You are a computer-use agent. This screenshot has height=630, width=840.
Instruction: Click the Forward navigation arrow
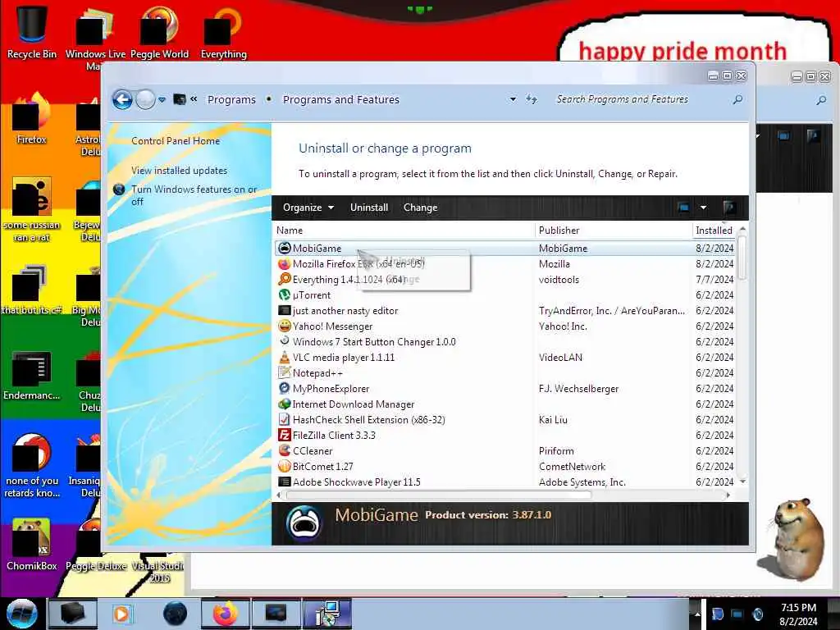[x=145, y=99]
